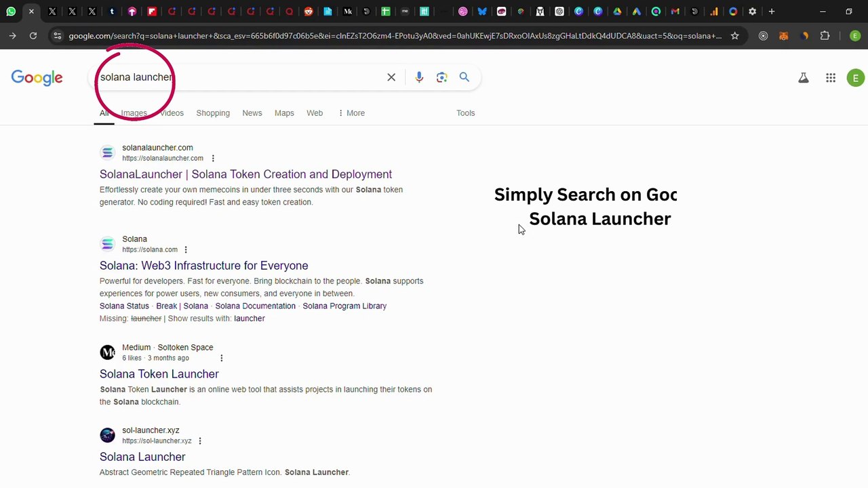Search by image with Google Lens
The width and height of the screenshot is (868, 488).
[441, 77]
